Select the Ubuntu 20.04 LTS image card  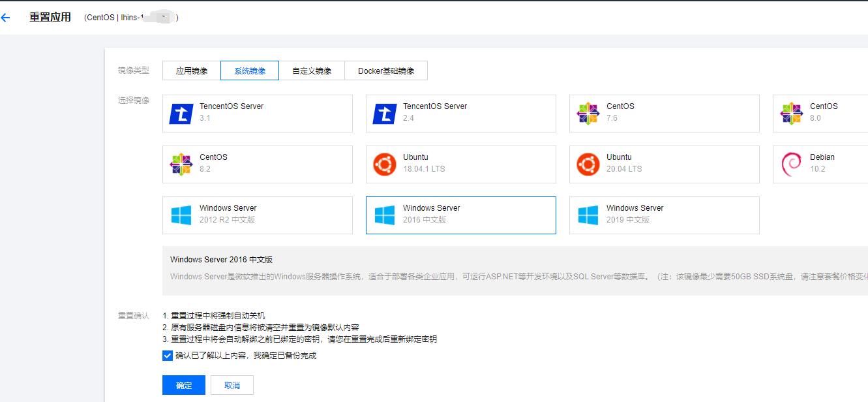tap(665, 164)
